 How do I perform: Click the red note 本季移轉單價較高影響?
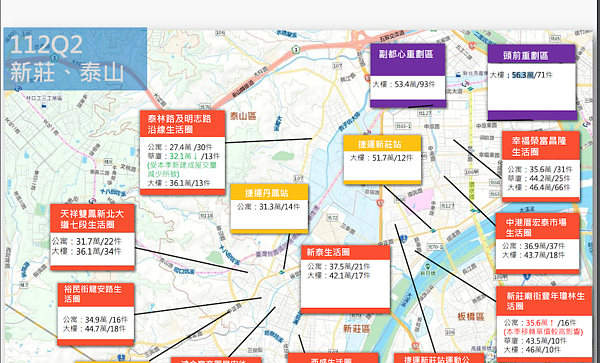click(543, 332)
